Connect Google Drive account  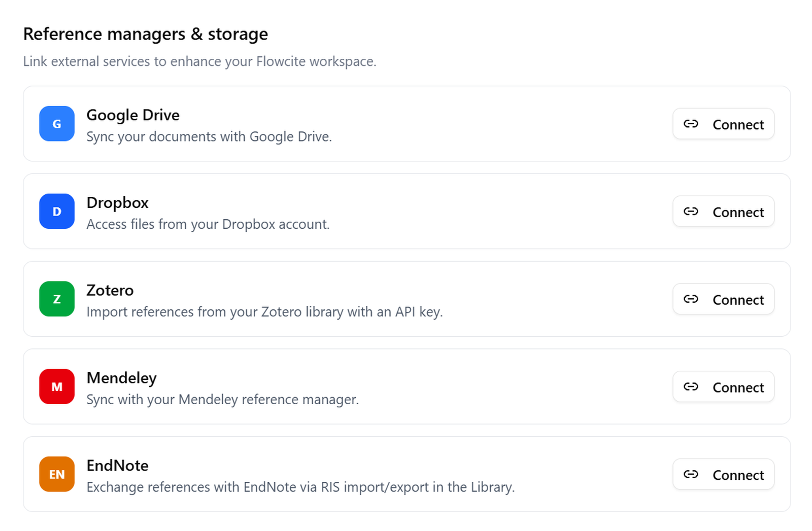(x=723, y=124)
